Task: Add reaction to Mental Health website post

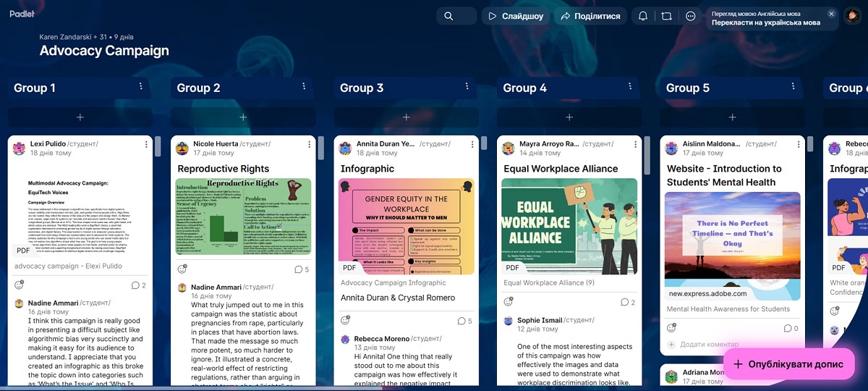Action: click(x=671, y=328)
